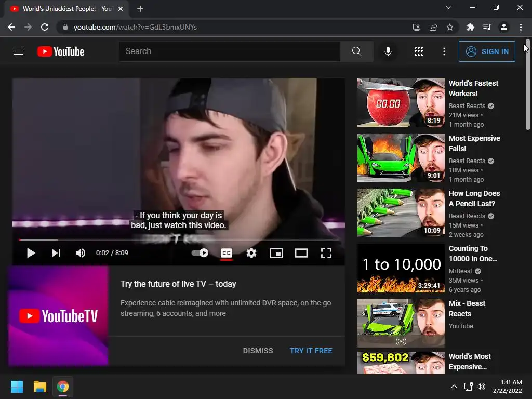Image resolution: width=532 pixels, height=399 pixels.
Task: View site info lock icon
Action: [65, 27]
